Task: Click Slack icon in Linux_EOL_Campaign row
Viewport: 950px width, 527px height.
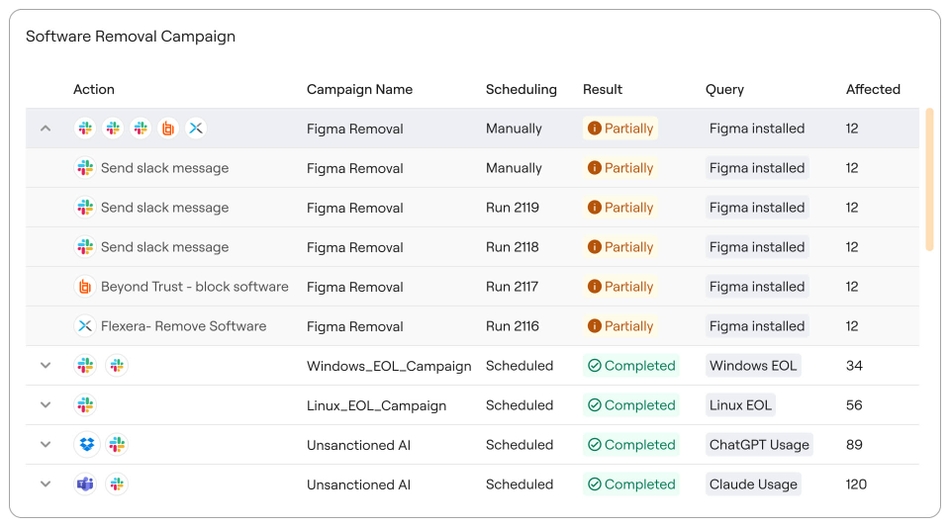Action: (85, 405)
